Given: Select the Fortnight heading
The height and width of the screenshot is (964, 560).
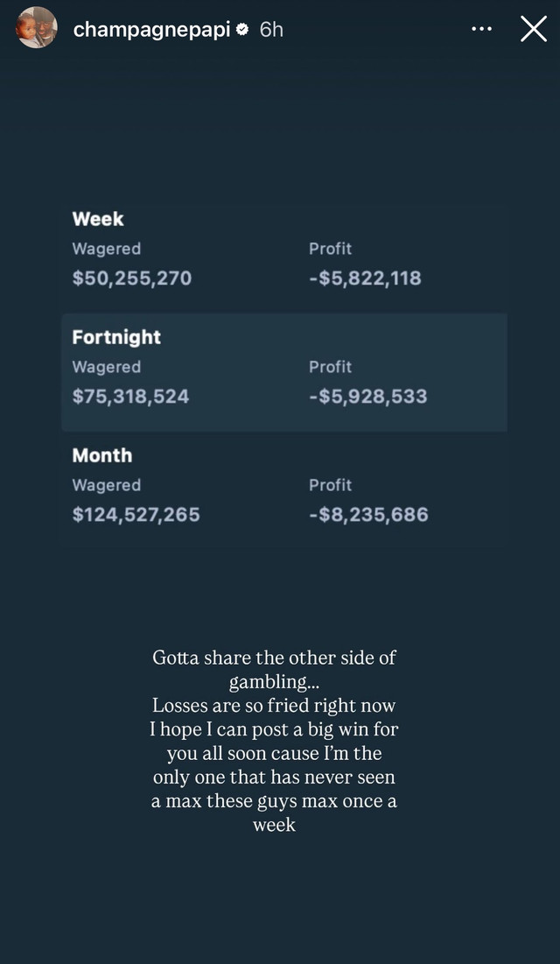Looking at the screenshot, I should click(116, 337).
